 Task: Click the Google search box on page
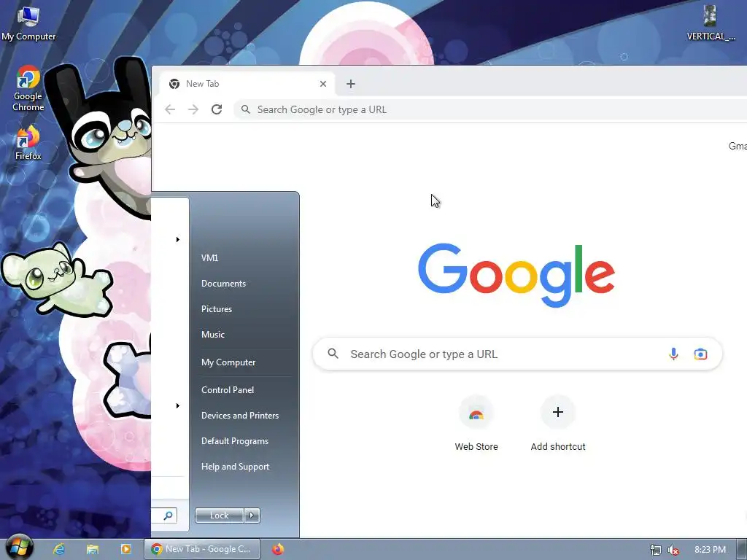(517, 354)
